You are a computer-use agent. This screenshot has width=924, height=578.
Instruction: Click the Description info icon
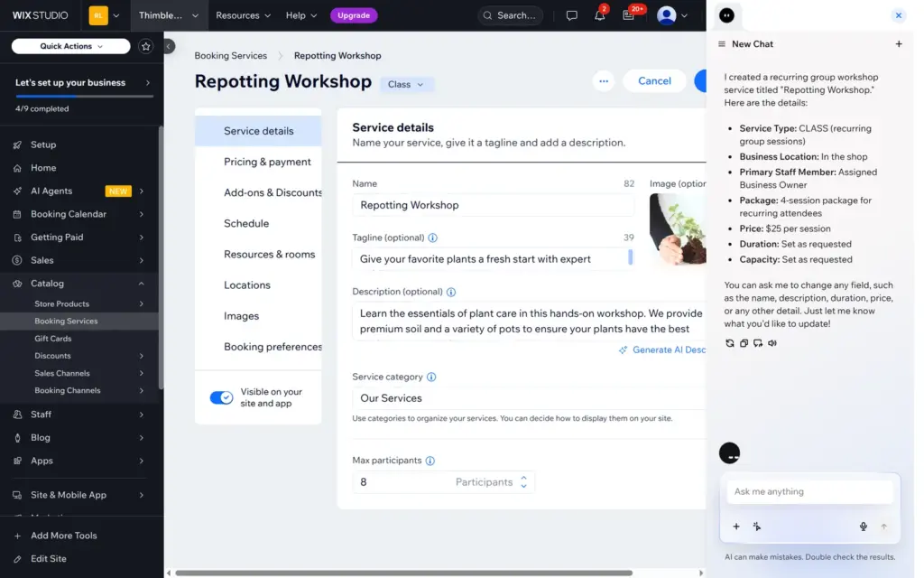tap(451, 292)
